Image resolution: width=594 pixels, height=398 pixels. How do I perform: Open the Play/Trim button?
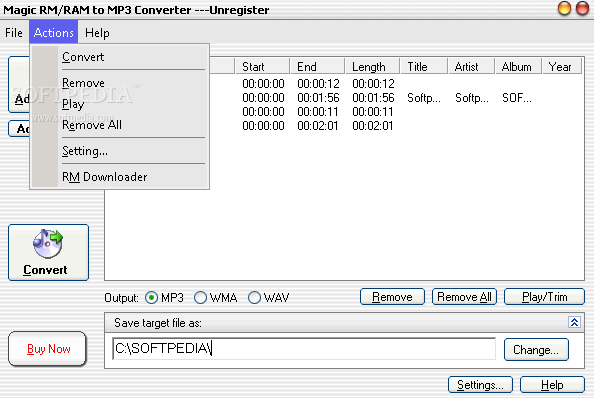(544, 297)
